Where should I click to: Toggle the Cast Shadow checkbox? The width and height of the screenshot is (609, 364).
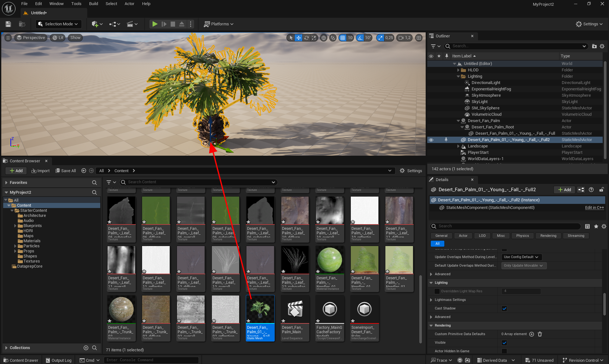click(504, 309)
